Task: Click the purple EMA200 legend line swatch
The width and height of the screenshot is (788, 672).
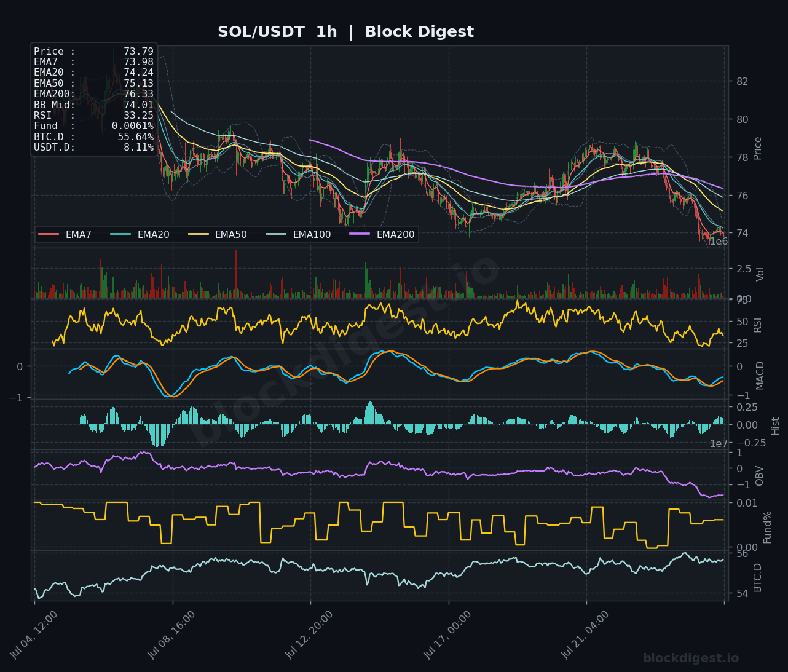Action: pos(360,234)
